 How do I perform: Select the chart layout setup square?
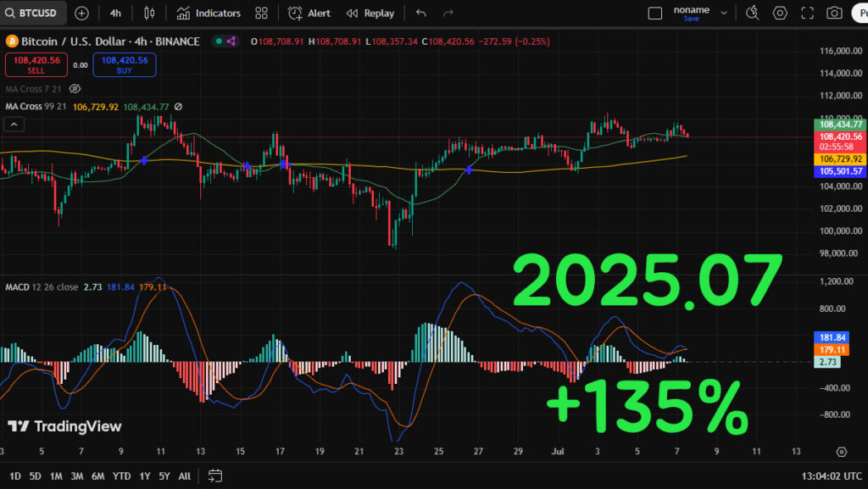[655, 14]
